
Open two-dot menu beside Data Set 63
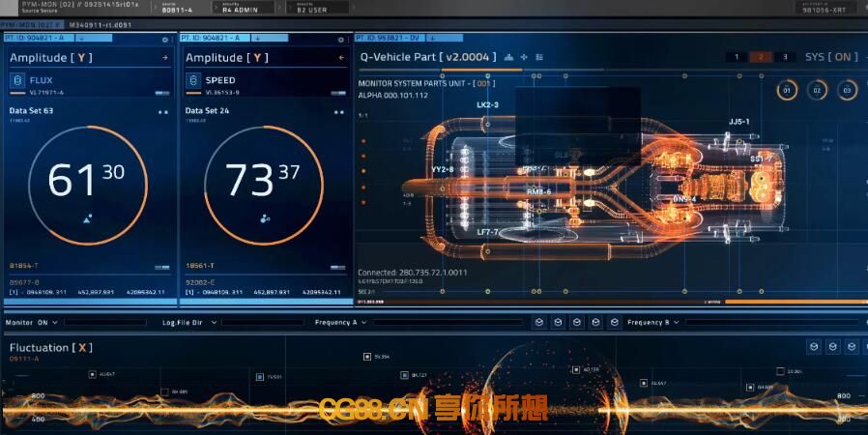coord(162,112)
